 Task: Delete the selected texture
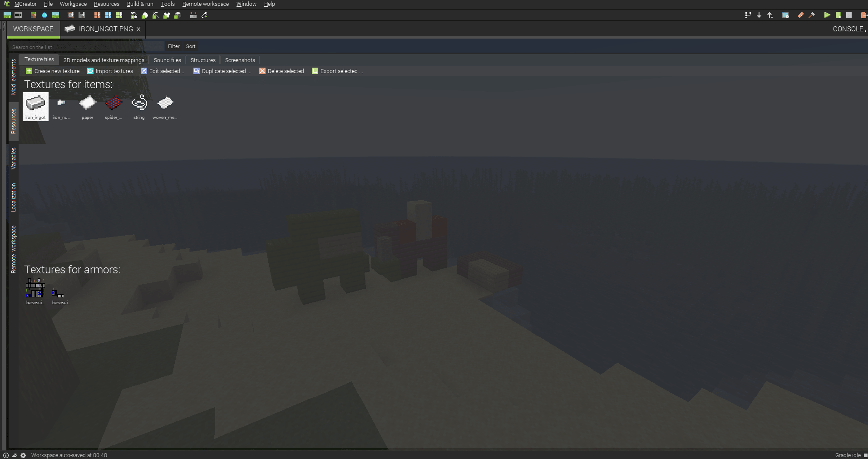(x=281, y=71)
